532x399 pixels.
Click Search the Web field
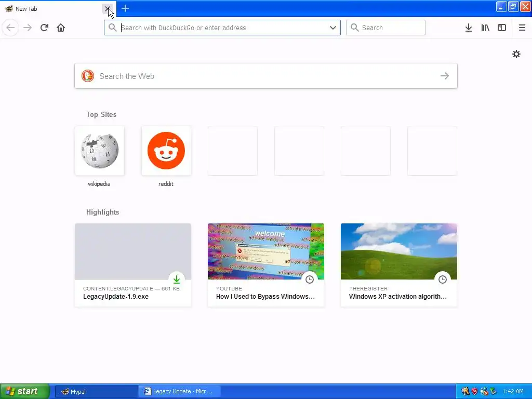pyautogui.click(x=266, y=76)
